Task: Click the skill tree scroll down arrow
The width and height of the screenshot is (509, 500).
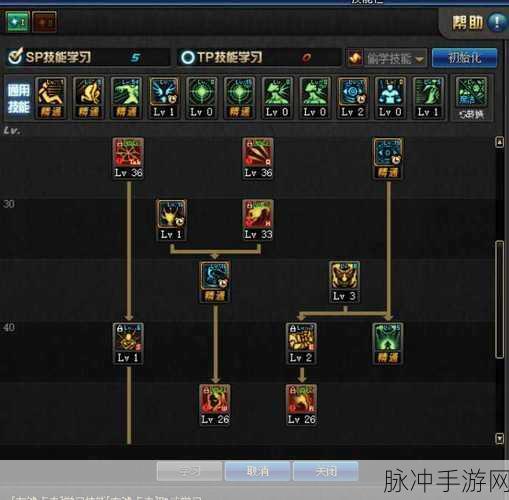Action: pyautogui.click(x=499, y=438)
